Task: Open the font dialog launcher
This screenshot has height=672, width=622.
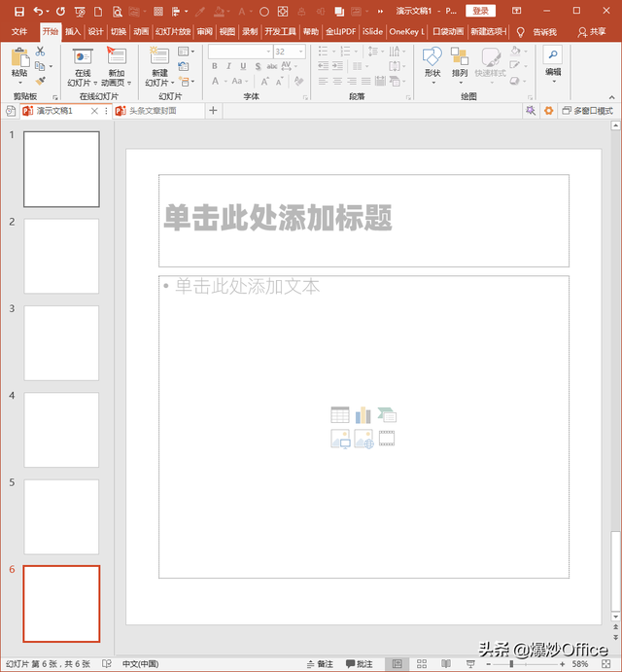Action: coord(305,97)
